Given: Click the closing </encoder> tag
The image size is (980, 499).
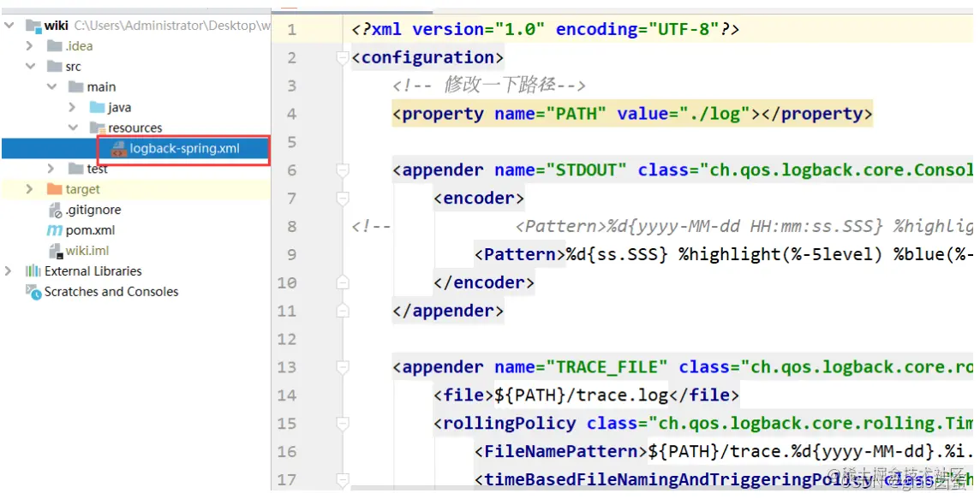Looking at the screenshot, I should click(x=484, y=283).
